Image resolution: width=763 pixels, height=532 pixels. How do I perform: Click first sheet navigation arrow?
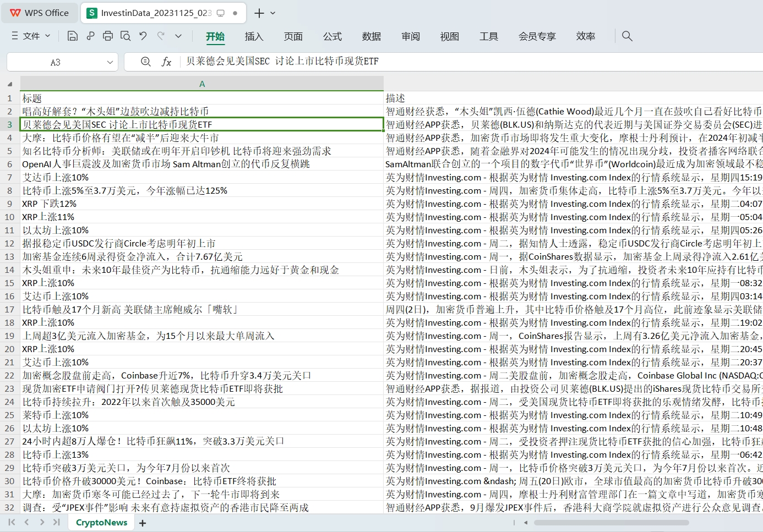pos(12,522)
